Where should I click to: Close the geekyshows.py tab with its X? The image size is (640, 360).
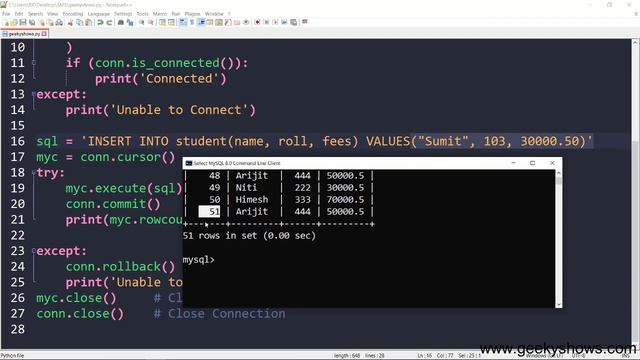[44, 34]
